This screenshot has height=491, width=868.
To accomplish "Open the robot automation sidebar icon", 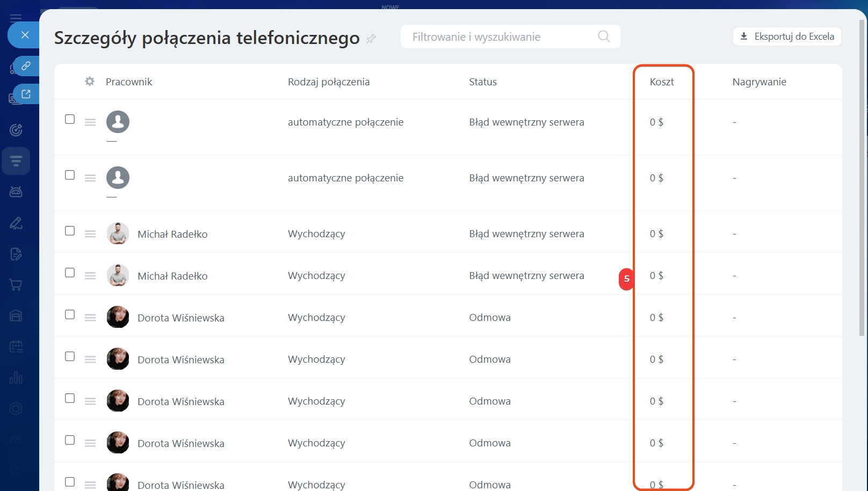I will coord(16,192).
